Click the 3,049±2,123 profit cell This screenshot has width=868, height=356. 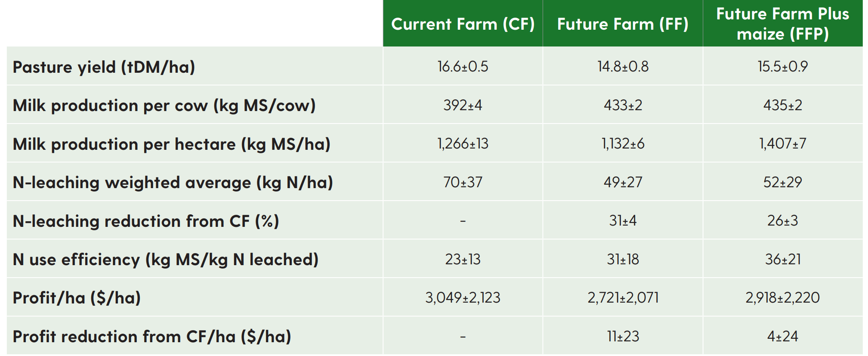(463, 297)
